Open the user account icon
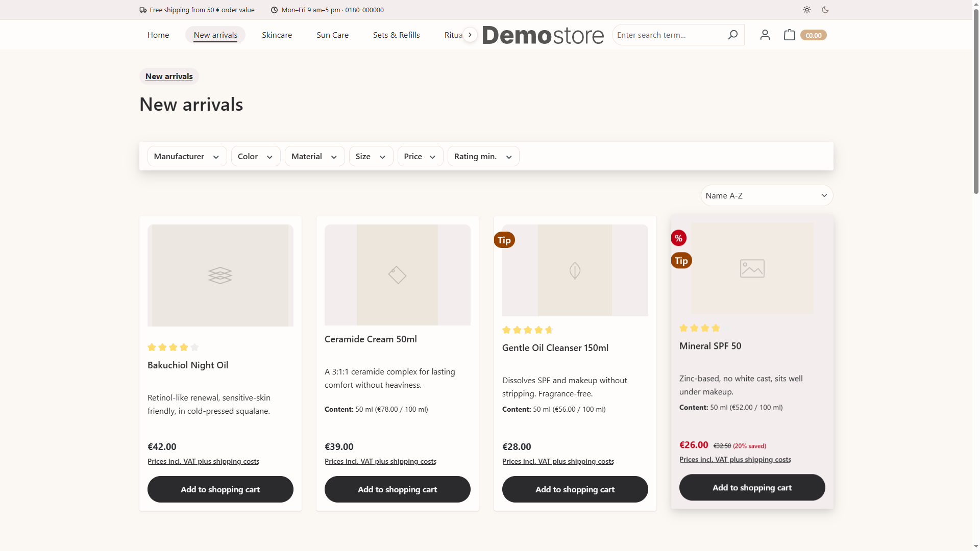980x551 pixels. click(765, 35)
